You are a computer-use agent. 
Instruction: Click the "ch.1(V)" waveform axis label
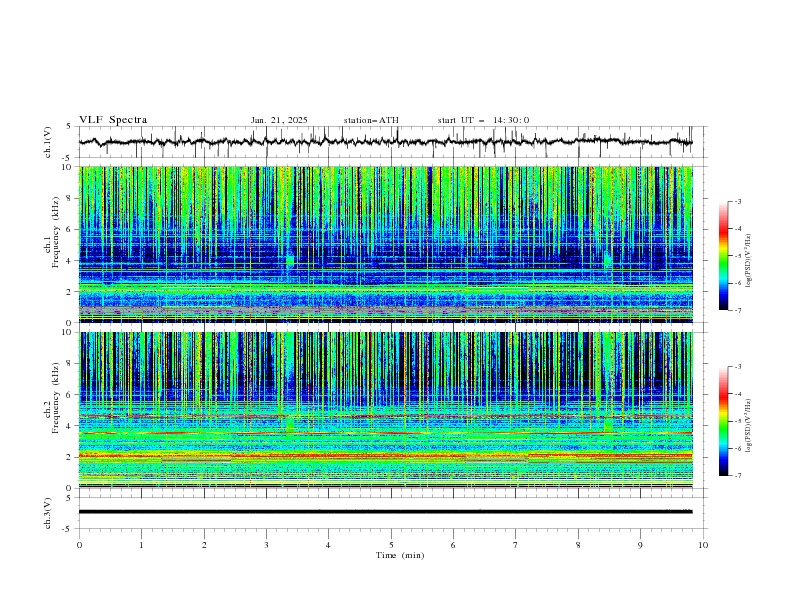tap(48, 142)
